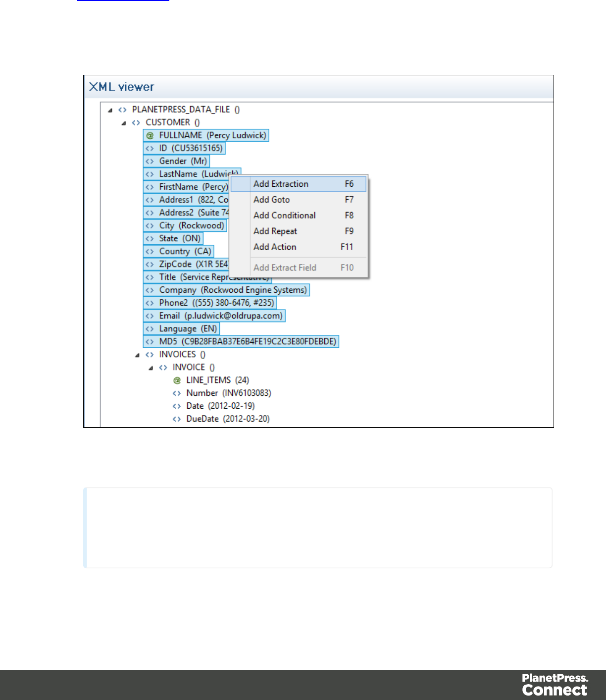Click the element icon beside Country
Viewport: 606px width, 700px height.
pyautogui.click(x=150, y=251)
